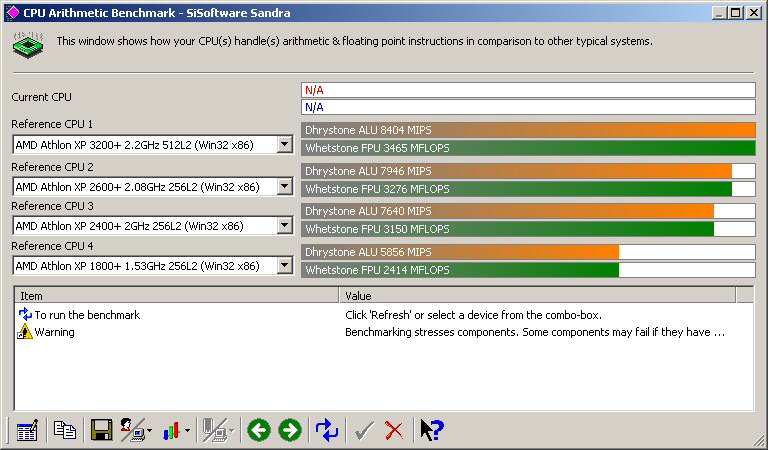Click the bar chart toolbar icon
768x450 pixels.
coord(171,430)
